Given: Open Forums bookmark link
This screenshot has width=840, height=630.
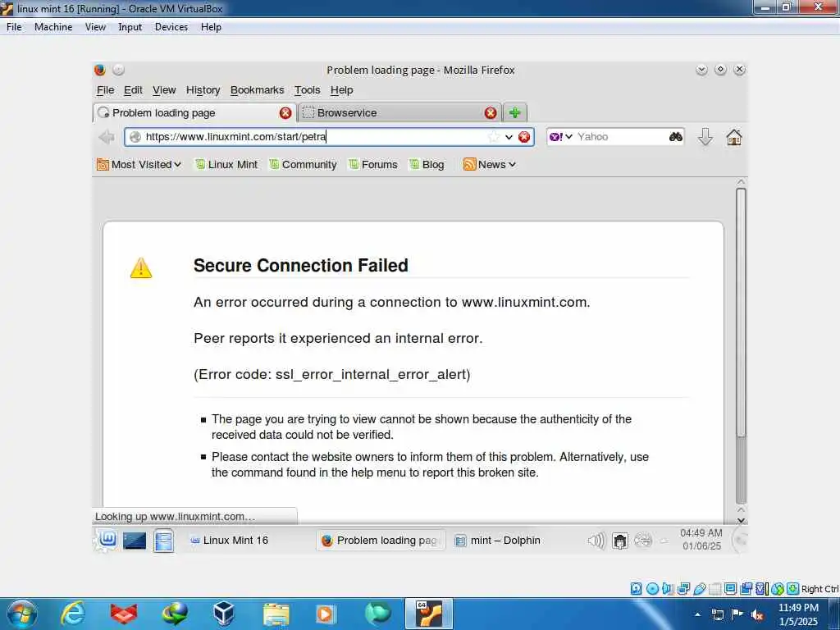Looking at the screenshot, I should click(x=373, y=164).
